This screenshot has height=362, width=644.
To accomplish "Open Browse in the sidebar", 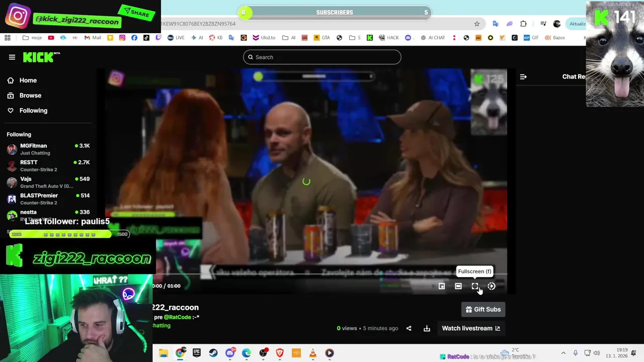I will pos(30,96).
